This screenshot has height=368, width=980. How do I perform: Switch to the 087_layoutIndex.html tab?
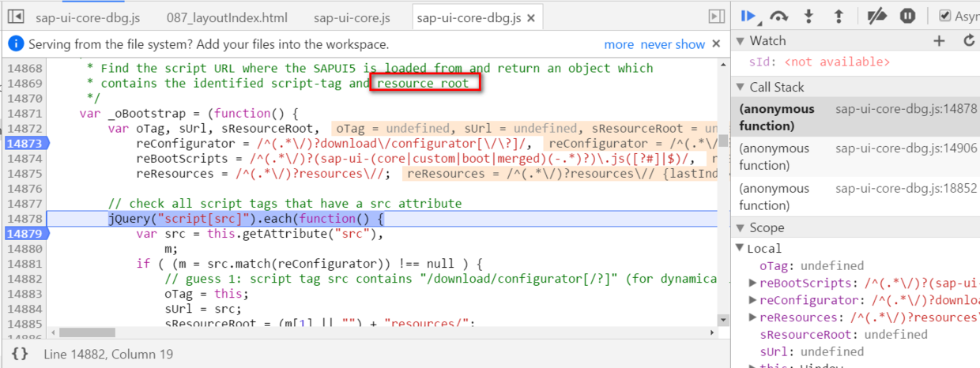(227, 18)
